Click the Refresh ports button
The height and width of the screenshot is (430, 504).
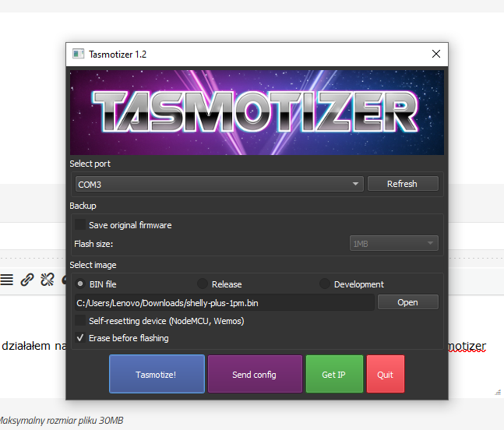[403, 184]
